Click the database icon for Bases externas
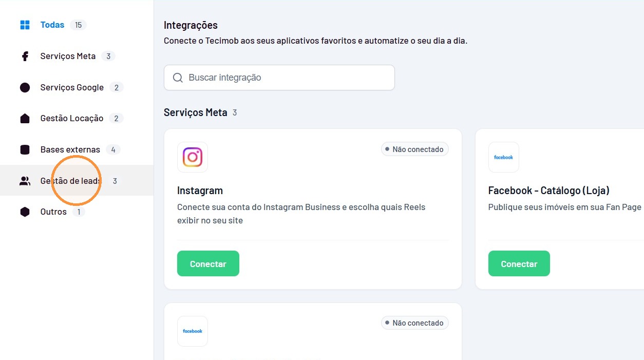 tap(25, 150)
